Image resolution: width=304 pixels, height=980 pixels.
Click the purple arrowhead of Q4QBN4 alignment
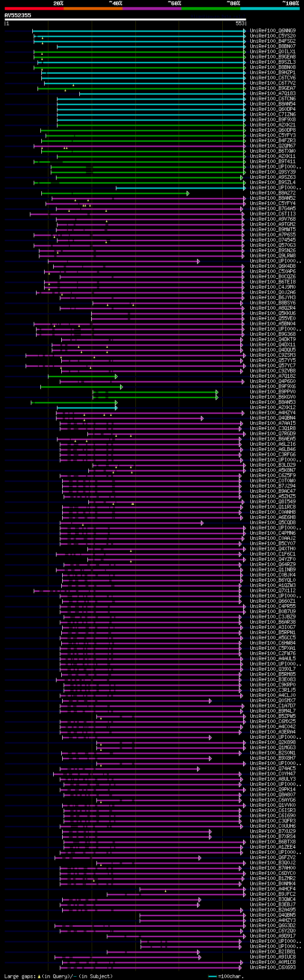pyautogui.click(x=202, y=418)
